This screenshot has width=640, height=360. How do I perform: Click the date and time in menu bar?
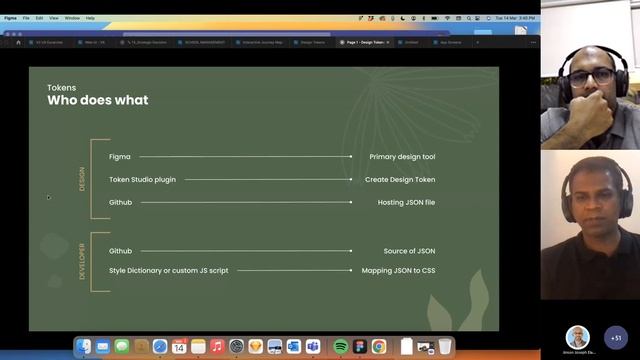pyautogui.click(x=515, y=18)
